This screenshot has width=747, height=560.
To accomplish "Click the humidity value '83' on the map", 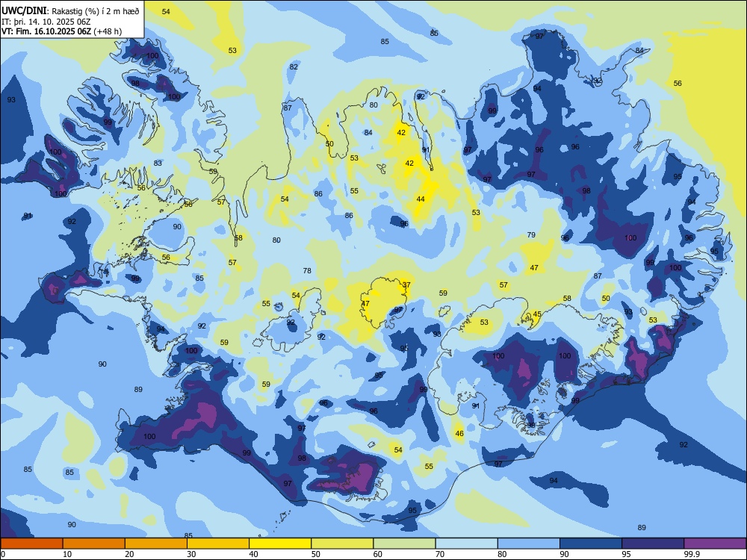I will [158, 163].
